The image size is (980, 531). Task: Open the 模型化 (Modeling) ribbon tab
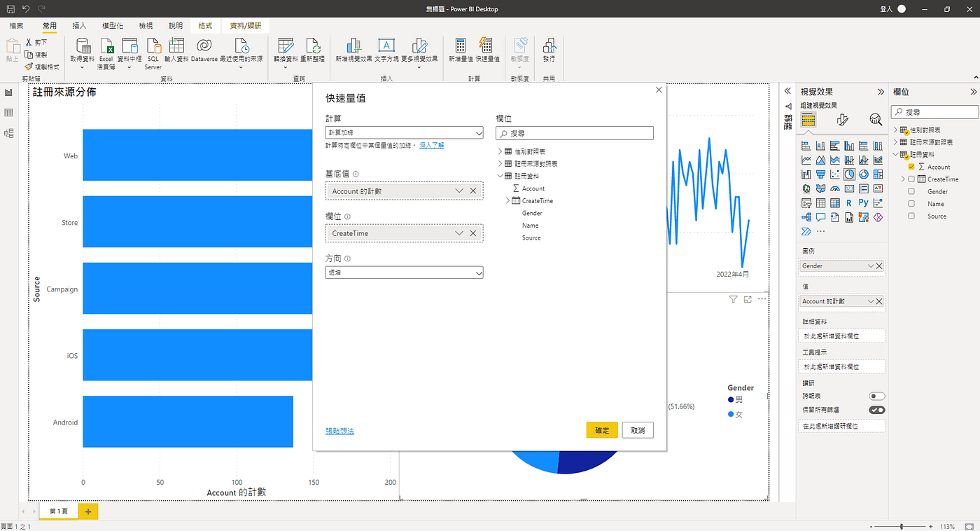coord(112,25)
